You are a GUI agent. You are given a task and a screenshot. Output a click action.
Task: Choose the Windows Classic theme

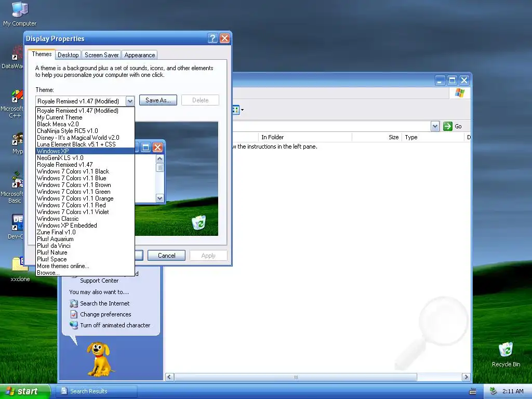[85, 219]
